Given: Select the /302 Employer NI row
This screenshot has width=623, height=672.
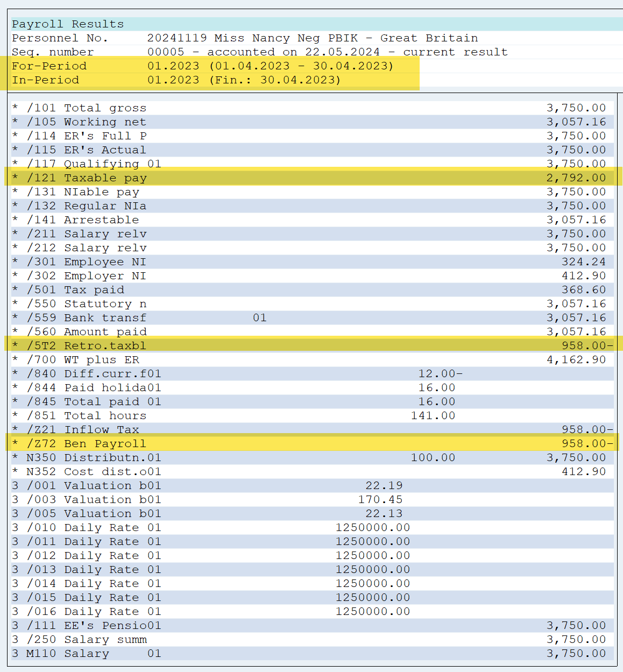Looking at the screenshot, I should (312, 276).
